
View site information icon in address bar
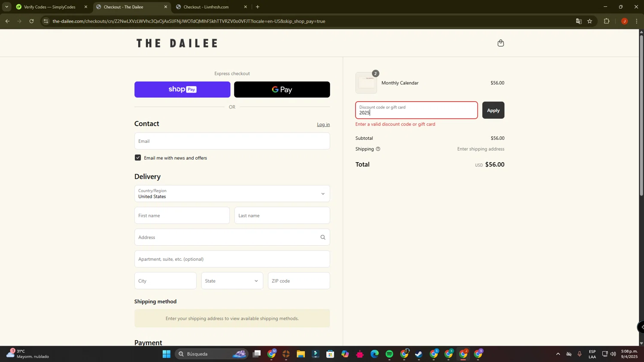[46, 21]
